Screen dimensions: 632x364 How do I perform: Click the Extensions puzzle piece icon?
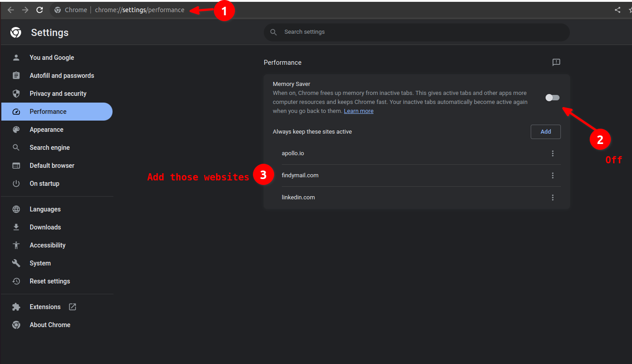point(16,307)
